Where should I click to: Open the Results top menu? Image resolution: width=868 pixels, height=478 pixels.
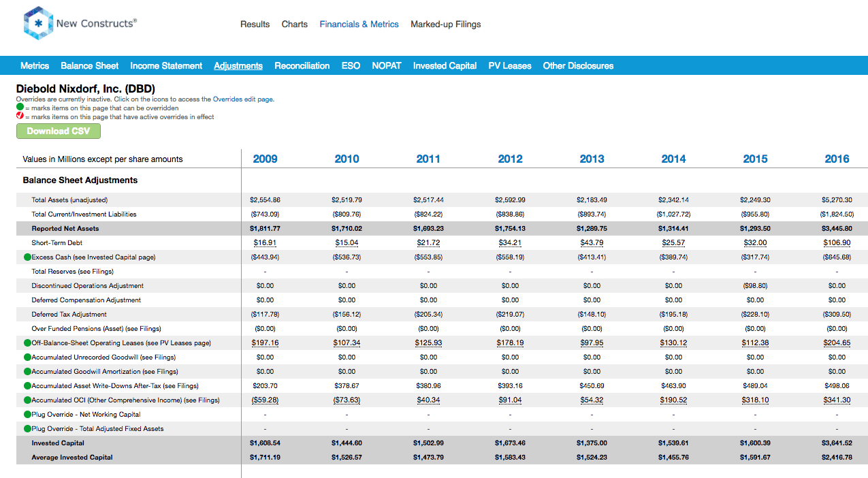(255, 25)
